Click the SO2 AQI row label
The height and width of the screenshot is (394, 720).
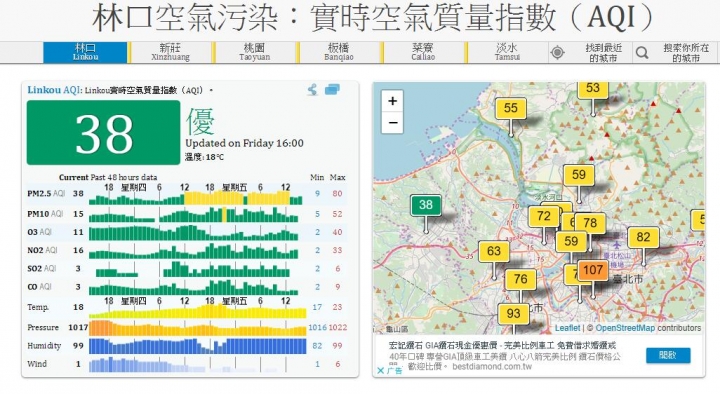coord(41,269)
